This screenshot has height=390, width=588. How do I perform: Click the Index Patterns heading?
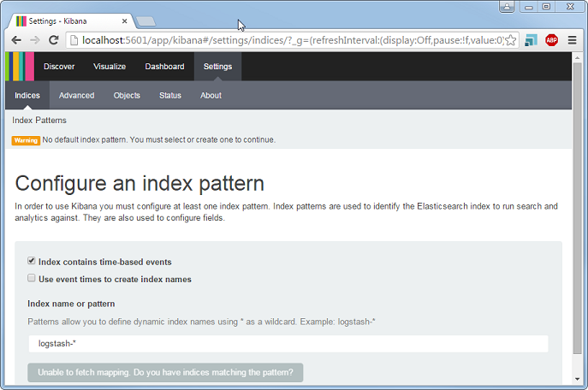(x=39, y=121)
